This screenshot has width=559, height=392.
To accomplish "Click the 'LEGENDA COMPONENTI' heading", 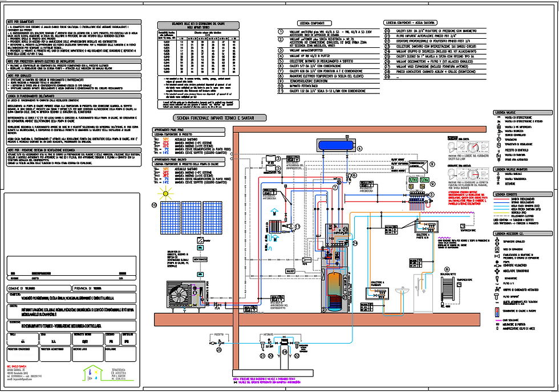I will tap(314, 23).
